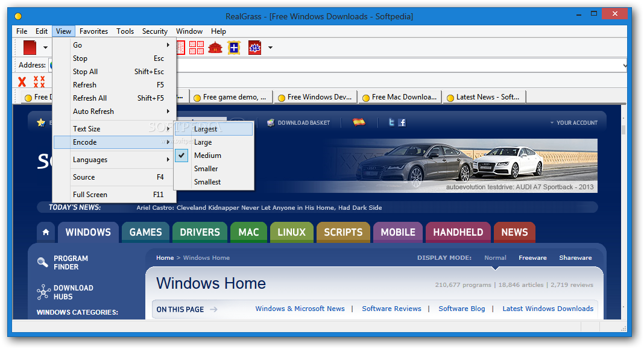Click the red lotus page icon
This screenshot has height=349, width=644.
pyautogui.click(x=254, y=48)
